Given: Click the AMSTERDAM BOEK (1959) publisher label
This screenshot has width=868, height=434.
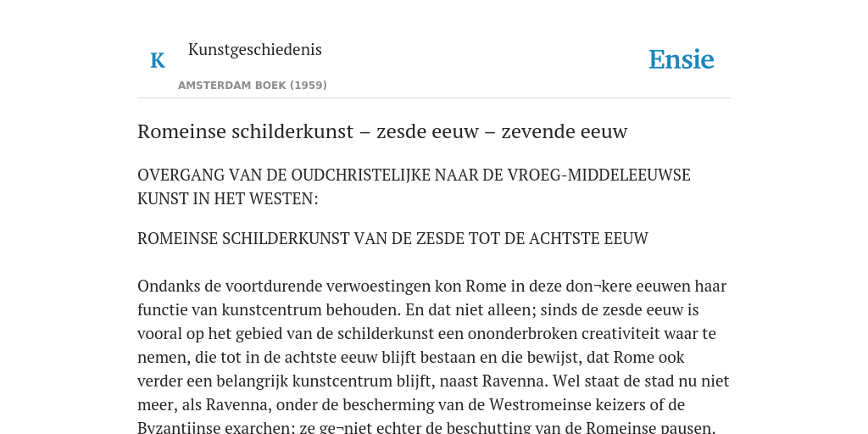Looking at the screenshot, I should (253, 86).
